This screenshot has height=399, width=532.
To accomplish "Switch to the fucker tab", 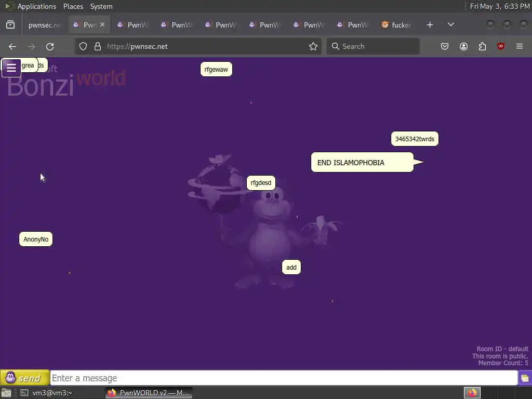I will [397, 25].
